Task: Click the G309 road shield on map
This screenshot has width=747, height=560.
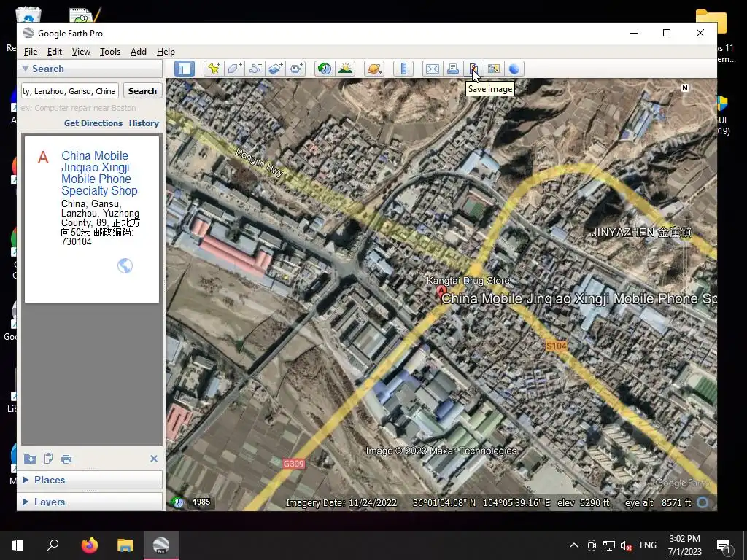Action: click(293, 464)
